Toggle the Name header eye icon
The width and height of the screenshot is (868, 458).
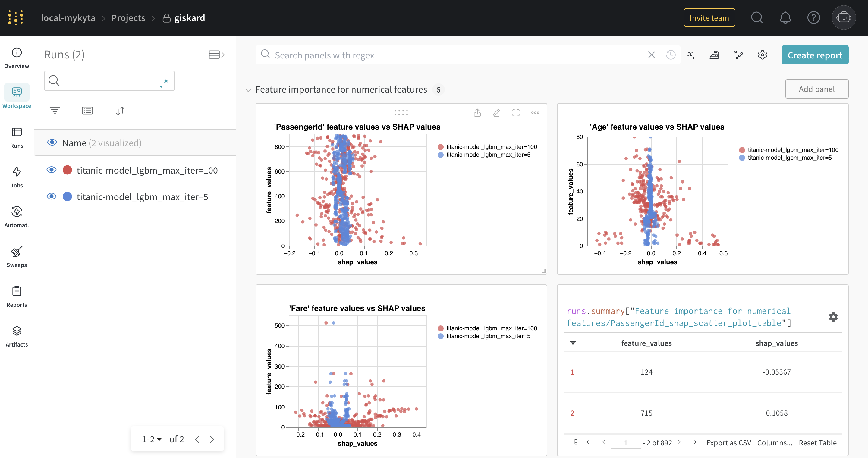[x=52, y=143]
